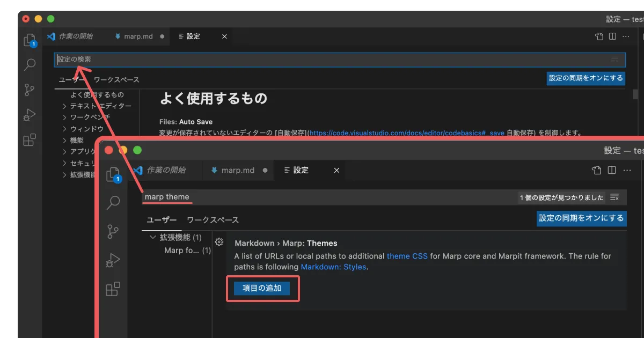Viewport: 644px width, 338px height.
Task: Expand テキスト エディター tree item
Action: pyautogui.click(x=97, y=106)
